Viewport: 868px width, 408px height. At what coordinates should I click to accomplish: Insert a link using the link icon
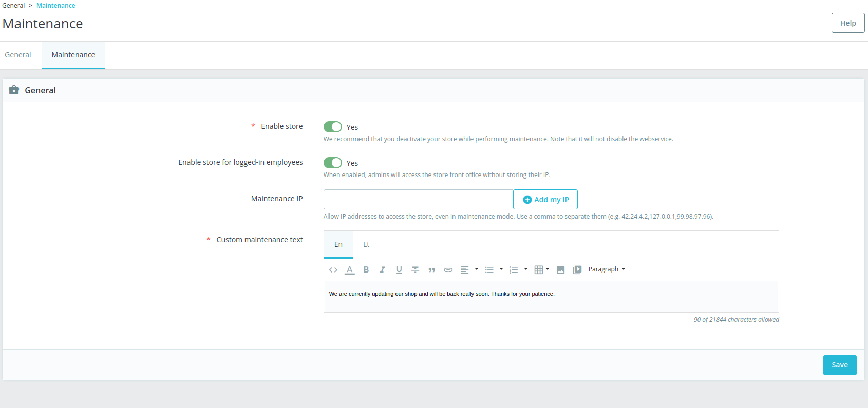(x=448, y=270)
